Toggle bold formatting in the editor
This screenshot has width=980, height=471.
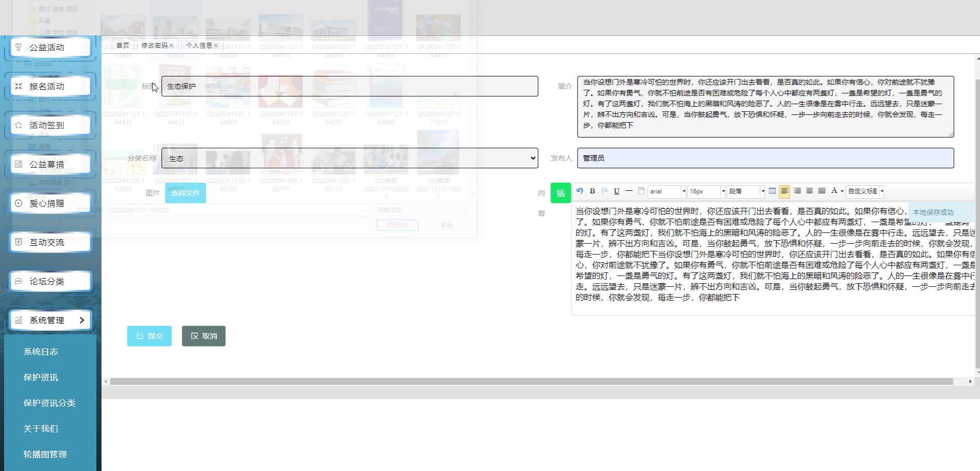pyautogui.click(x=592, y=191)
